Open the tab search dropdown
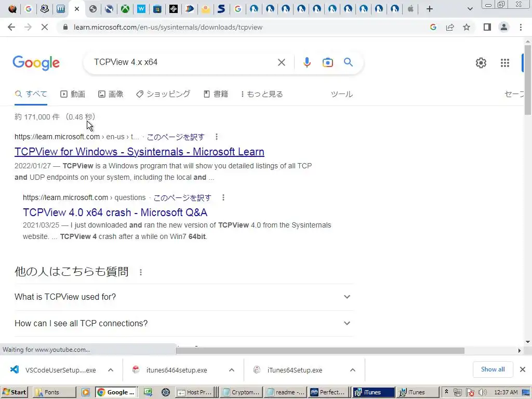 [x=470, y=9]
